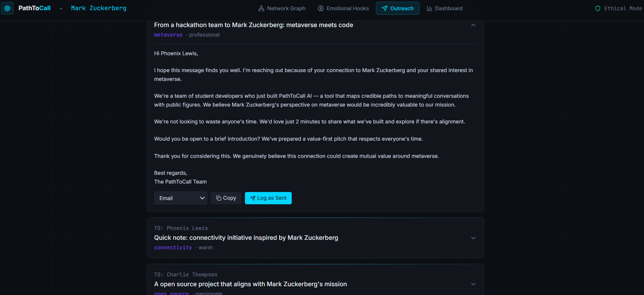Click the 'warm' tone label
Image resolution: width=644 pixels, height=295 pixels.
[x=206, y=248]
